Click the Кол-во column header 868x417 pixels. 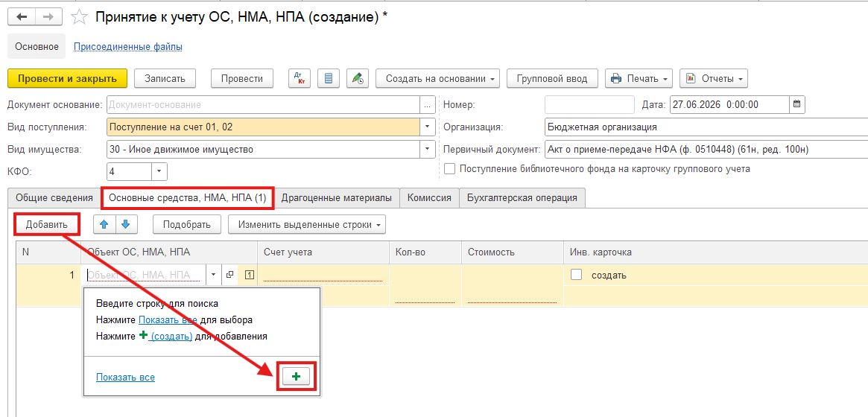425,252
